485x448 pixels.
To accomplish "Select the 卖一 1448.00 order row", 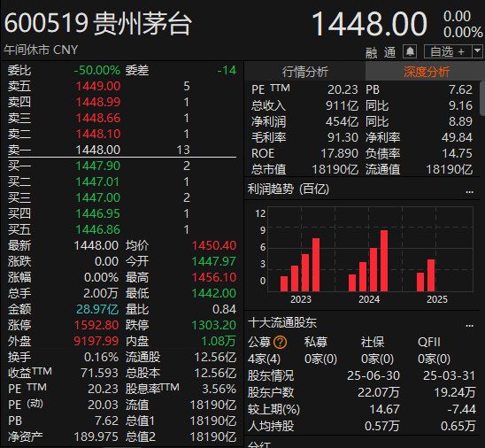I will coord(122,150).
